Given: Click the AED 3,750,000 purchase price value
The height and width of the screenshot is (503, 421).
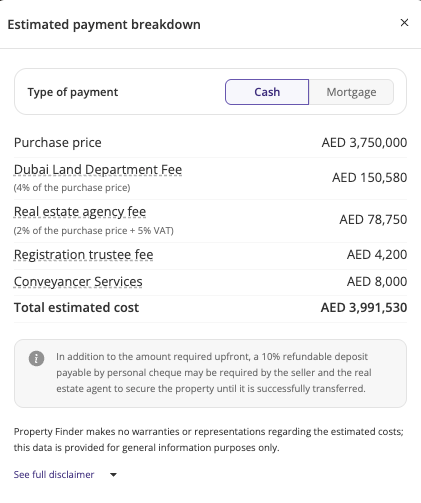Looking at the screenshot, I should click(364, 143).
